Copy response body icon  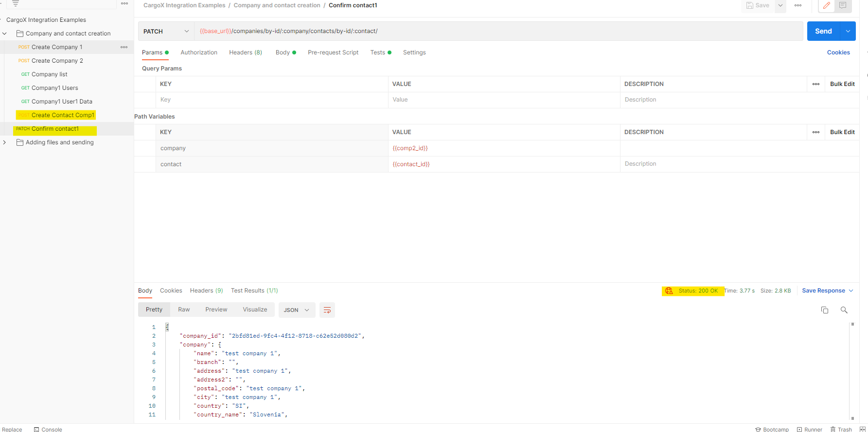pyautogui.click(x=825, y=310)
